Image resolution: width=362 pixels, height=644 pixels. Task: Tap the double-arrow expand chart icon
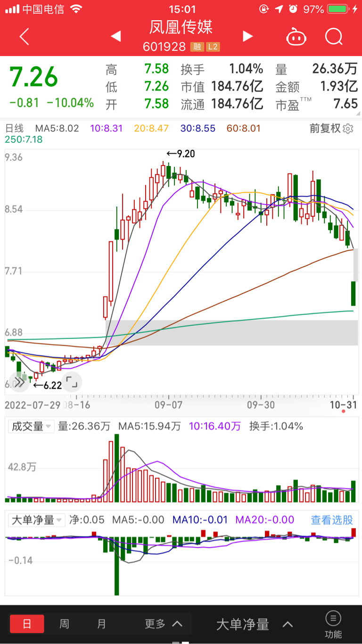(19, 382)
